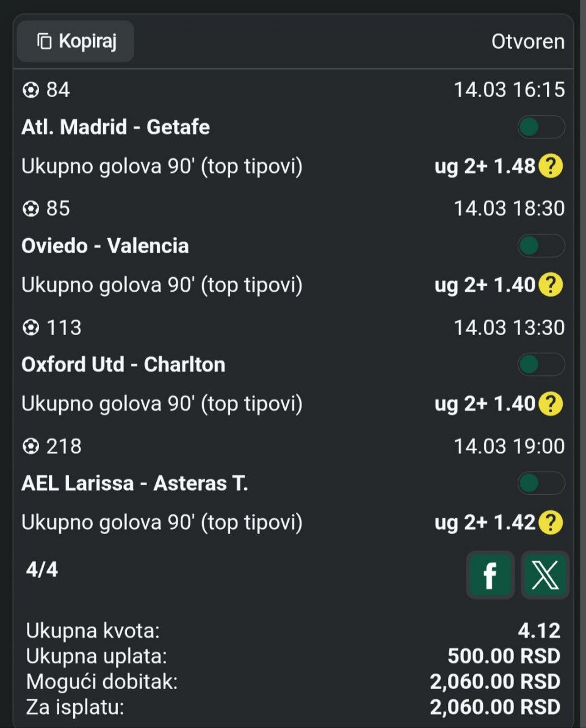This screenshot has width=586, height=728.
Task: Open the AEL Larissa - Asteras T. match
Action: coord(134,483)
